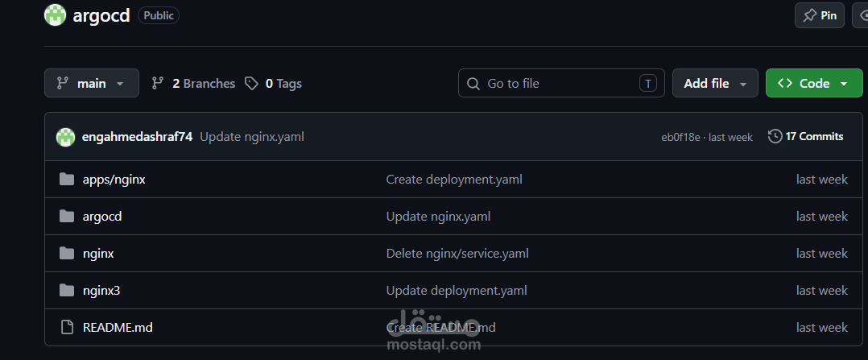Image resolution: width=868 pixels, height=360 pixels.
Task: Open the README.md file
Action: [x=118, y=327]
